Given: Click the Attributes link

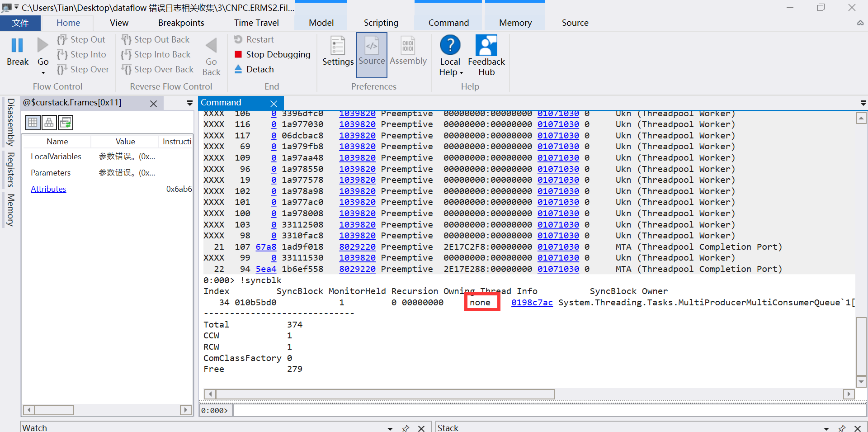Looking at the screenshot, I should pos(48,189).
